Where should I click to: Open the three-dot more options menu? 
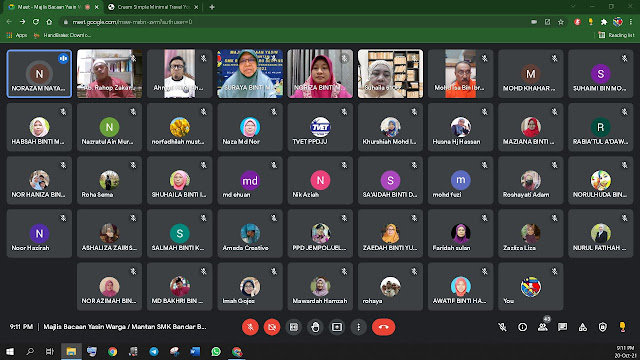pos(358,327)
